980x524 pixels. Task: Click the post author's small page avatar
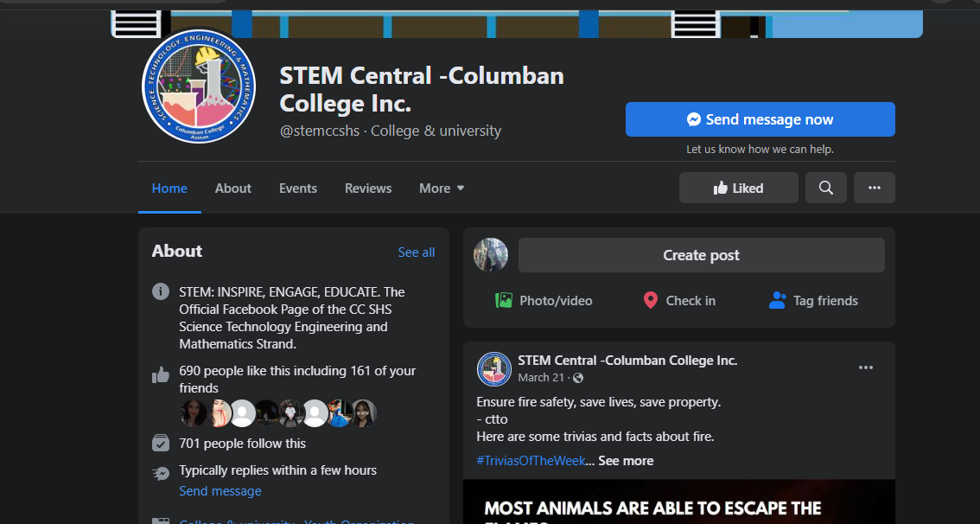point(494,368)
